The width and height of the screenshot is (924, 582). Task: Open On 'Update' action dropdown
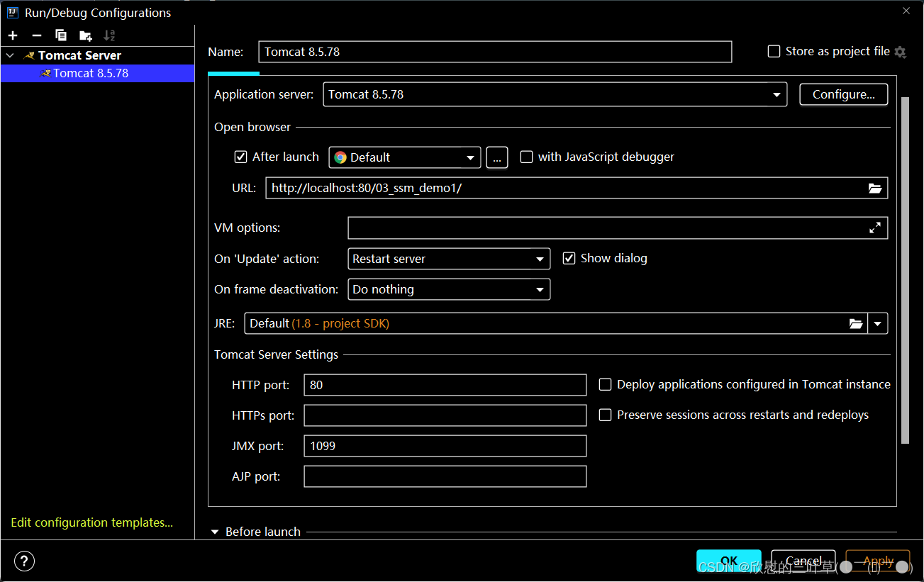click(x=449, y=259)
